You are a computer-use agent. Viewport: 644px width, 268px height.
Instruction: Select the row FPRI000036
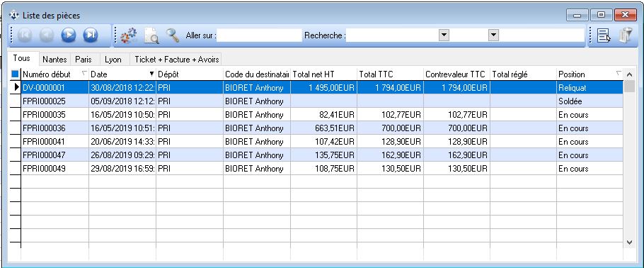click(322, 128)
